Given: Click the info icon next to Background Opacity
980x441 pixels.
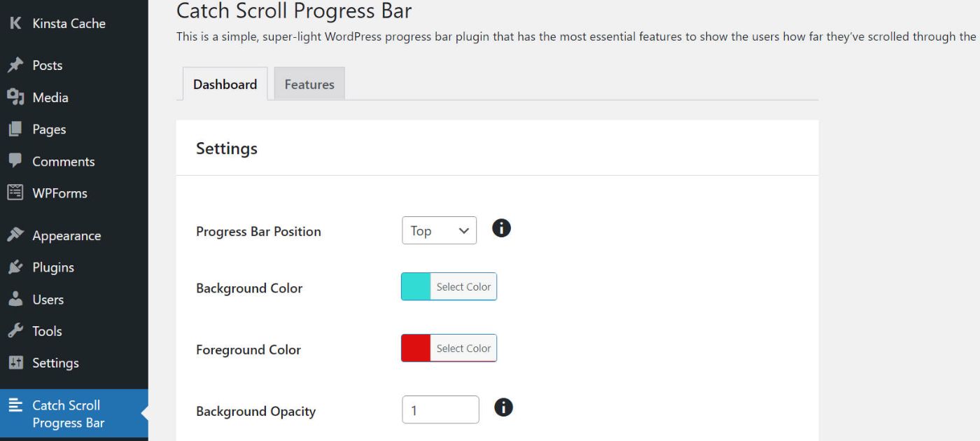Looking at the screenshot, I should [x=503, y=407].
